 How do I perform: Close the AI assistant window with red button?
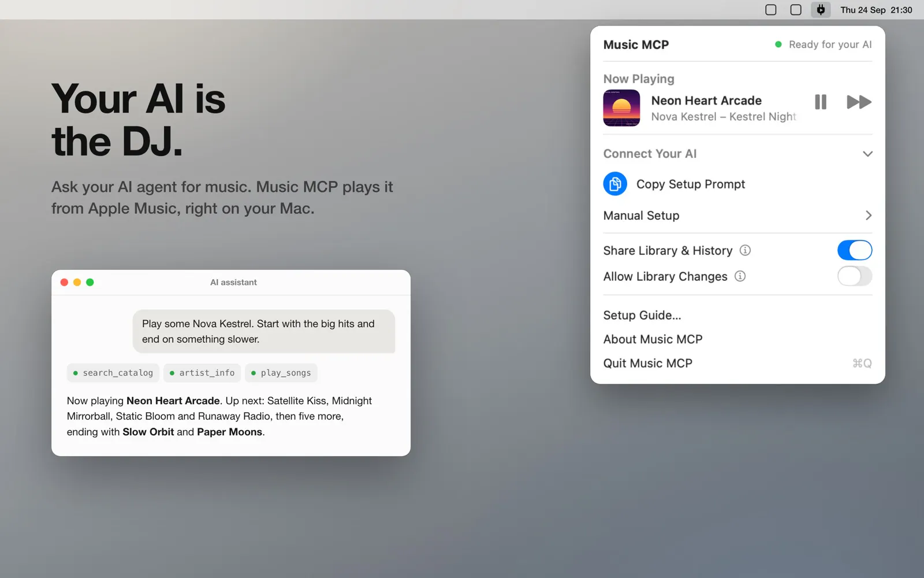[64, 282]
